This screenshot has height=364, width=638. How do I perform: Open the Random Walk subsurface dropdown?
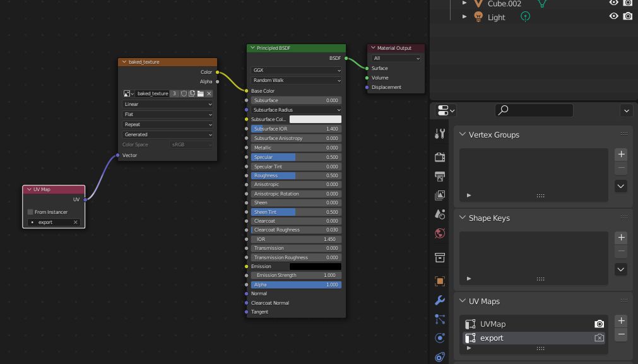[296, 81]
